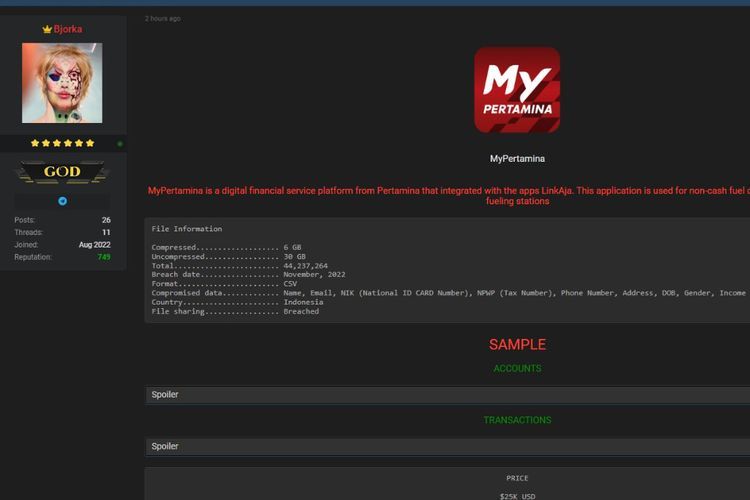The height and width of the screenshot is (500, 750).
Task: Click the PRICE heading
Action: 517,478
